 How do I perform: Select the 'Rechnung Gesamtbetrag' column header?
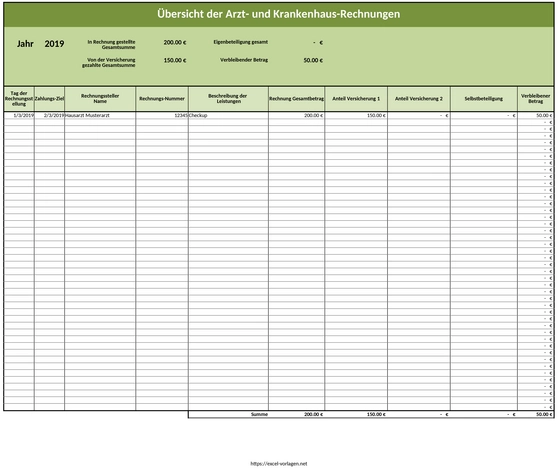[x=296, y=99]
